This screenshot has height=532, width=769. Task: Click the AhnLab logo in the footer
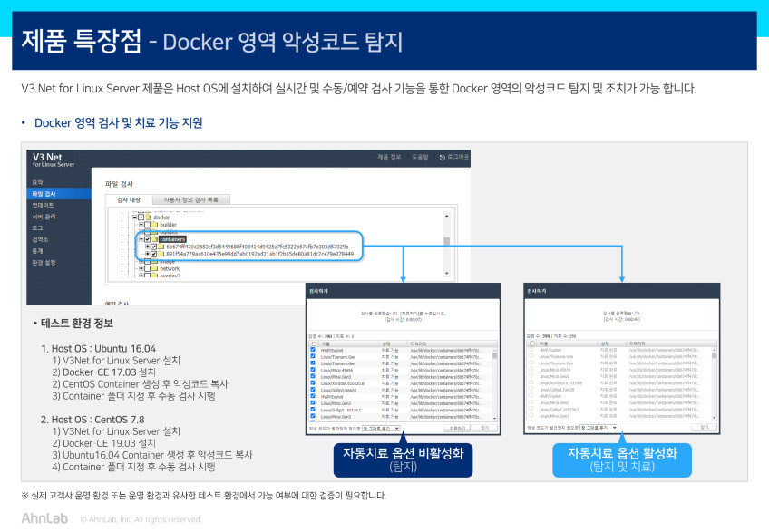pyautogui.click(x=44, y=518)
